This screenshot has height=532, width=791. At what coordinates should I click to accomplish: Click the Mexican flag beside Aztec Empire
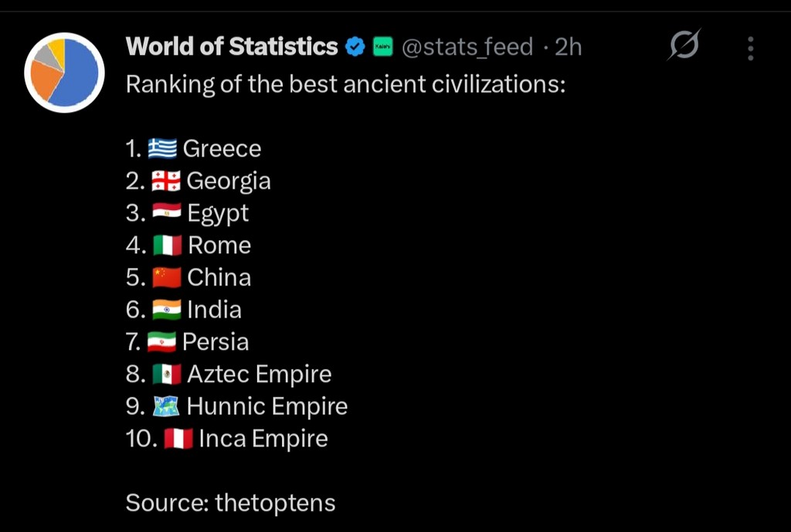pos(166,374)
